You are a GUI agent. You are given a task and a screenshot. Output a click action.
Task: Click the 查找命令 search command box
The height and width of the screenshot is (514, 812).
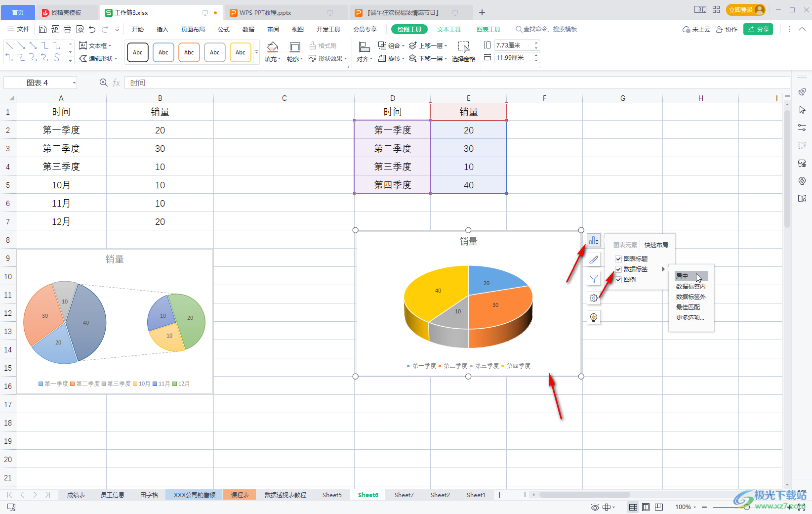[546, 29]
